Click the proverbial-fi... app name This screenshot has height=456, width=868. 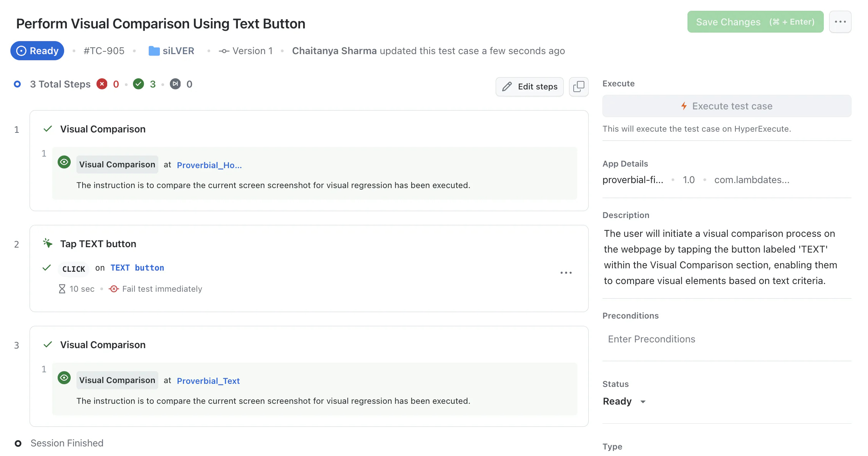633,180
